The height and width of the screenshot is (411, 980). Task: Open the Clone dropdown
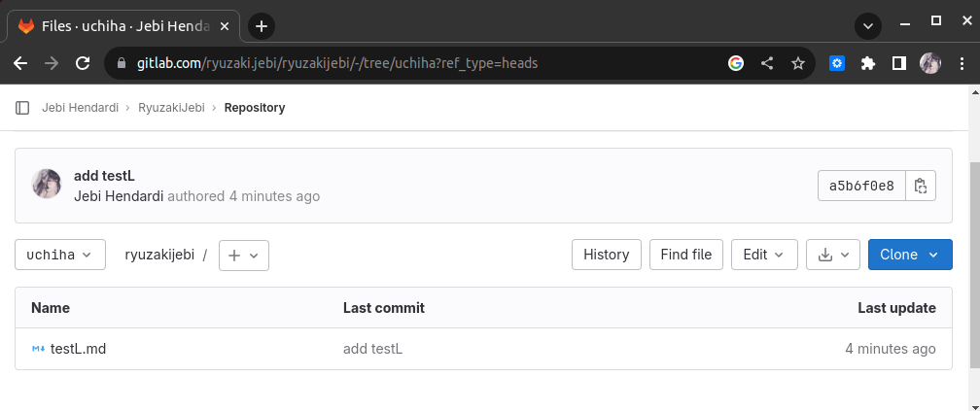click(909, 255)
